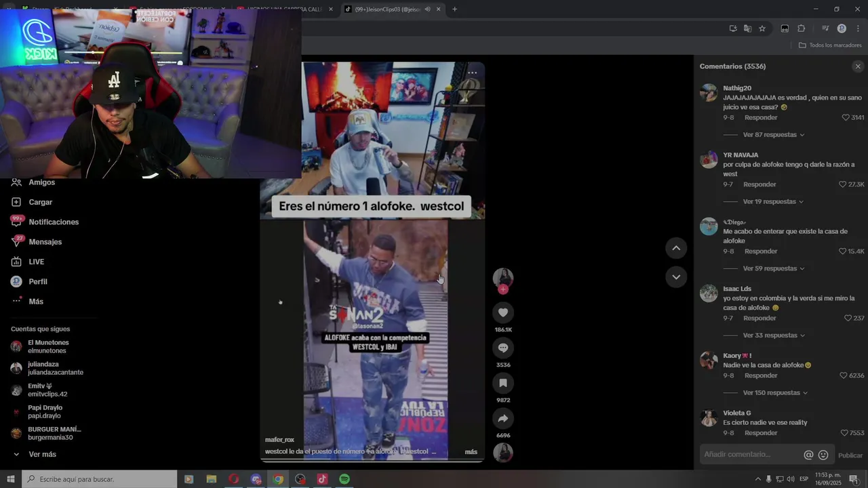Bookmark the video with the 9872 save icon

[502, 383]
